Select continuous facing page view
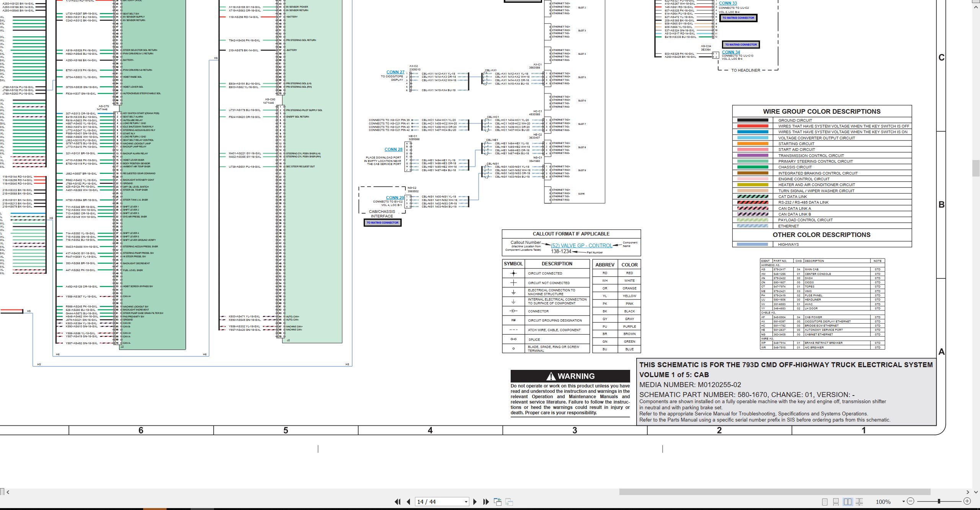Image resolution: width=980 pixels, height=510 pixels. pos(859,502)
